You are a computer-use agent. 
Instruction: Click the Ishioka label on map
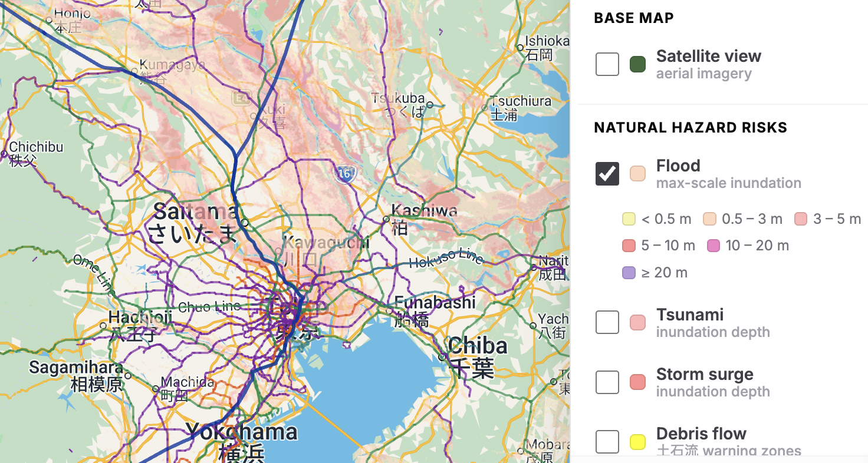547,48
